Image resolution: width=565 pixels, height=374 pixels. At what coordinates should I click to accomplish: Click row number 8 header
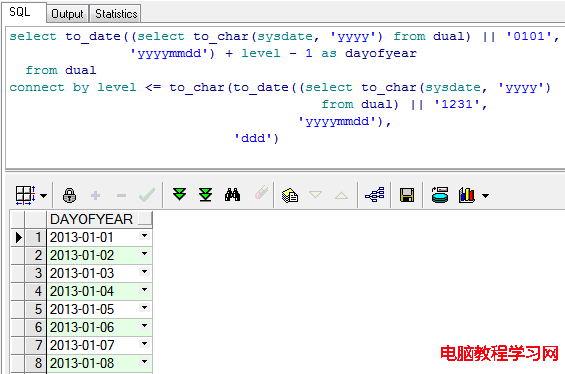coord(35,363)
